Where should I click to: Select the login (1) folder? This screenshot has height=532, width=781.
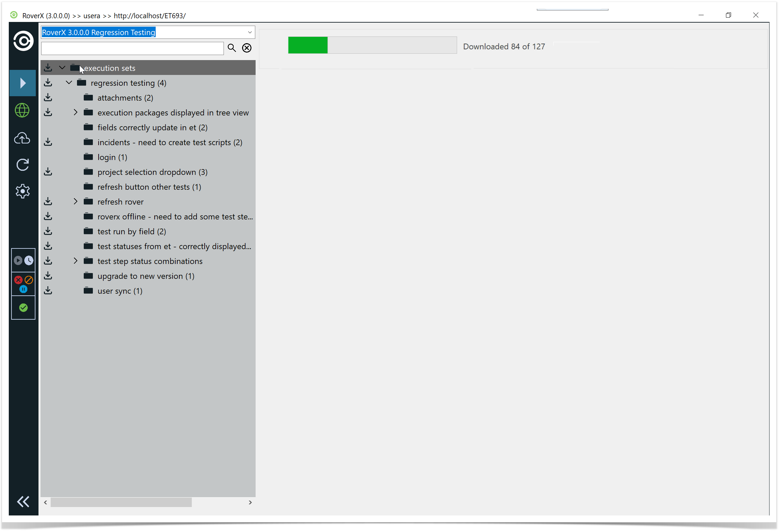coord(112,157)
